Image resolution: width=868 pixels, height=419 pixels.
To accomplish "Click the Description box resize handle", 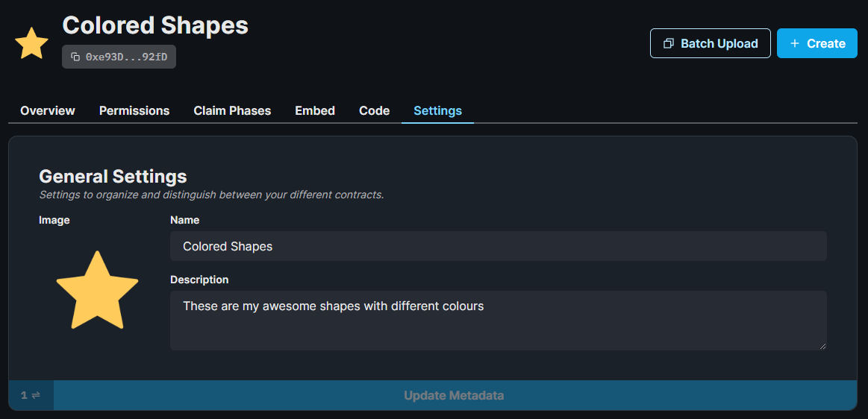I will tap(822, 346).
